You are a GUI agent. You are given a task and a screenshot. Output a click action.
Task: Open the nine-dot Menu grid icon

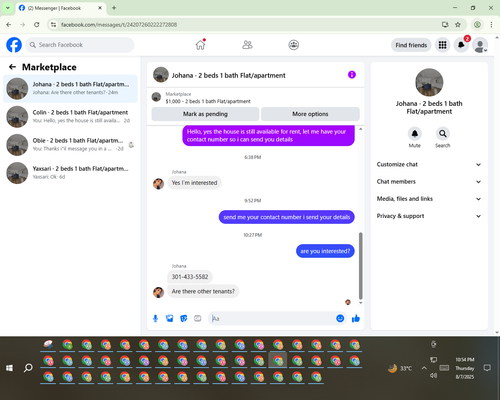[442, 45]
